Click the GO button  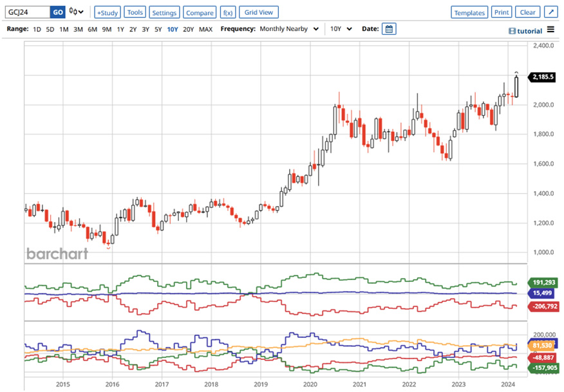tap(58, 12)
